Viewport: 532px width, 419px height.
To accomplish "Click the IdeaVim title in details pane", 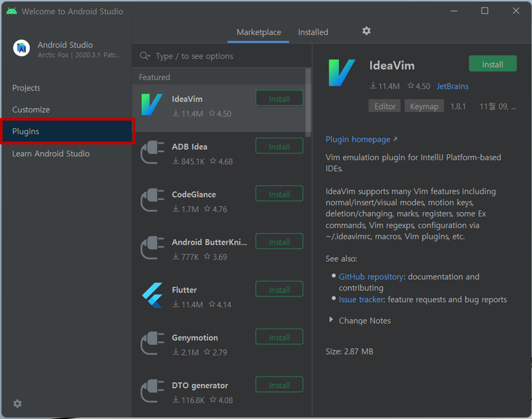I will [392, 65].
